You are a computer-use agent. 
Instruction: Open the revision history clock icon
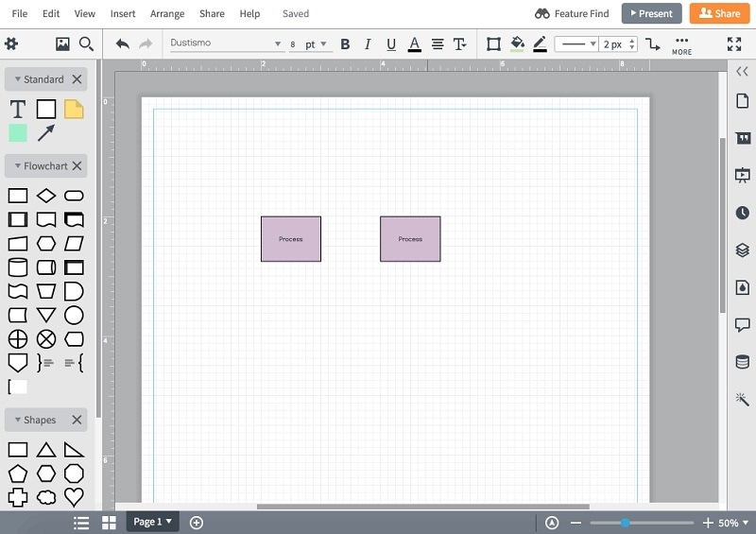(742, 213)
